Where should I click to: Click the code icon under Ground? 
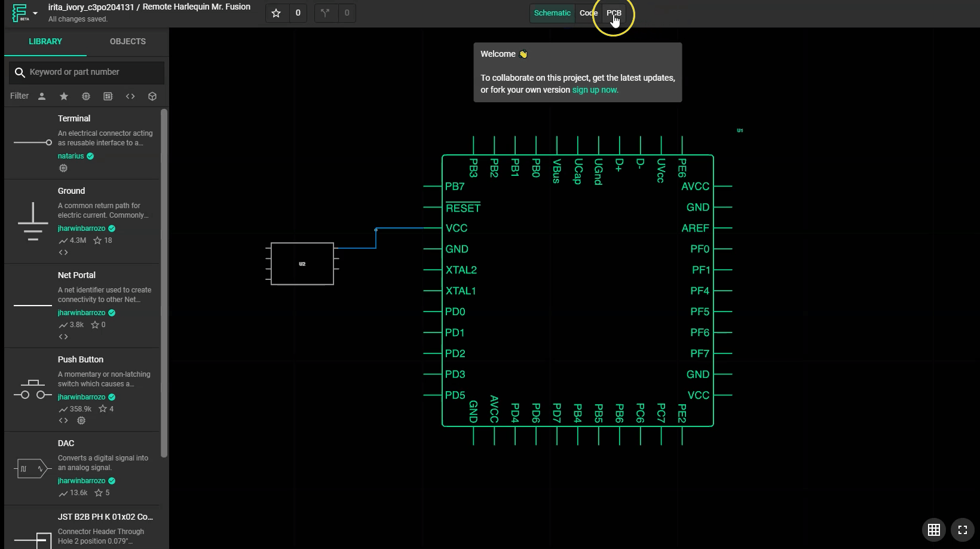(x=63, y=252)
